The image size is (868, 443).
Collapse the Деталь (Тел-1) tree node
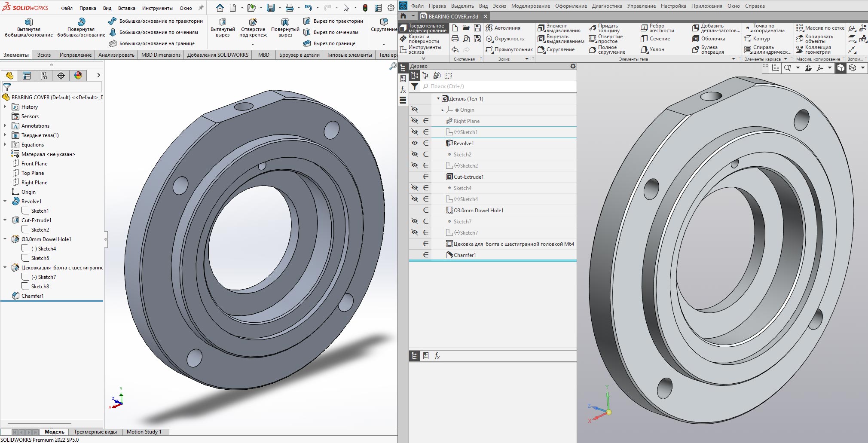[438, 99]
